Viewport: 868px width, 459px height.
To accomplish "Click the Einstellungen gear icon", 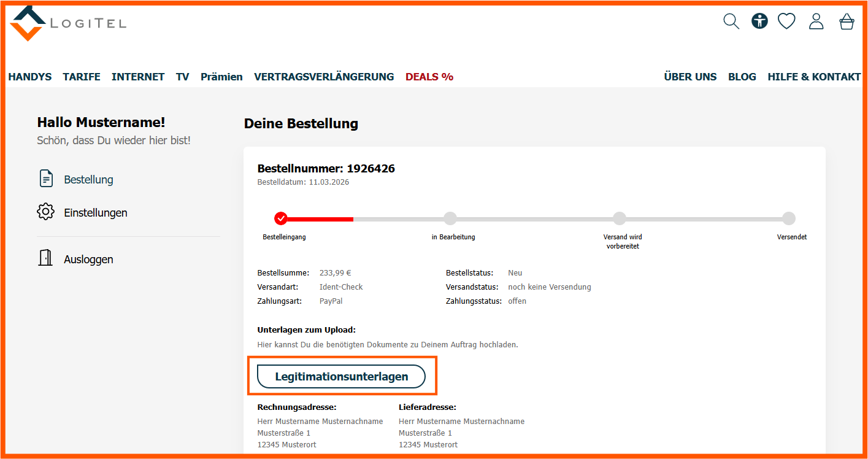I will pyautogui.click(x=45, y=212).
